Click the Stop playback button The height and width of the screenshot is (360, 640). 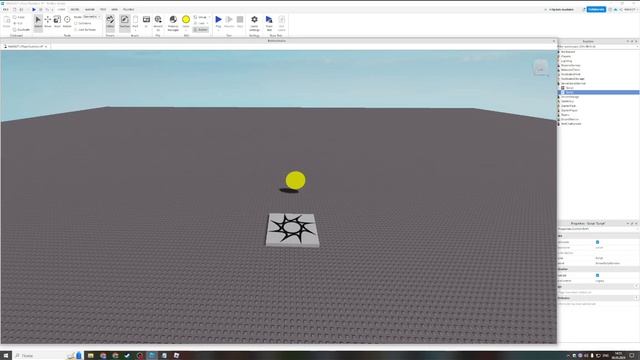point(240,22)
